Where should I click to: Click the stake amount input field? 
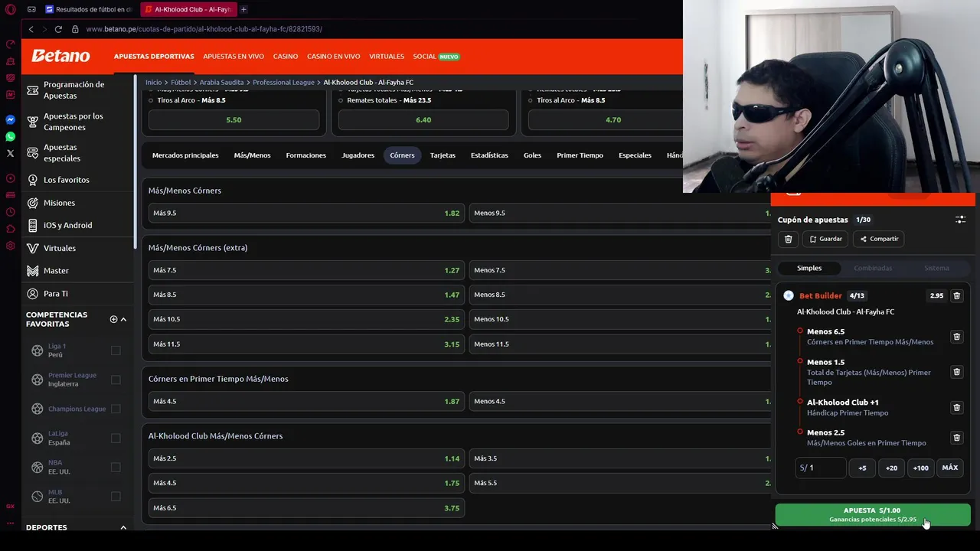[x=821, y=468]
